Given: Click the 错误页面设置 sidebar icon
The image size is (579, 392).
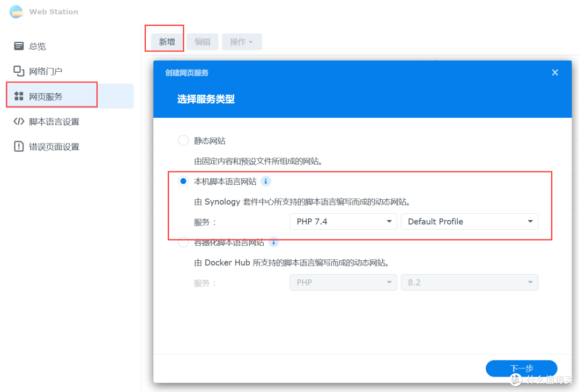Looking at the screenshot, I should coord(18,146).
